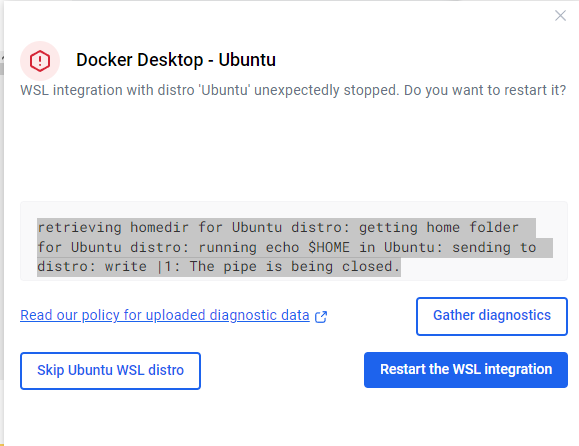Click the word 'diagnostic' in policy link
This screenshot has height=446, width=579.
243,315
